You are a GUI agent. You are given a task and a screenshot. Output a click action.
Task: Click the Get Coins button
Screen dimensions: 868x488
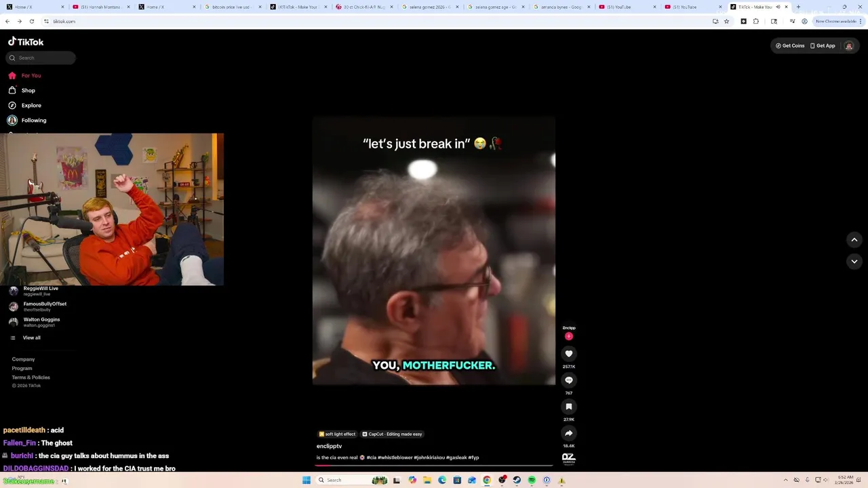pos(790,45)
